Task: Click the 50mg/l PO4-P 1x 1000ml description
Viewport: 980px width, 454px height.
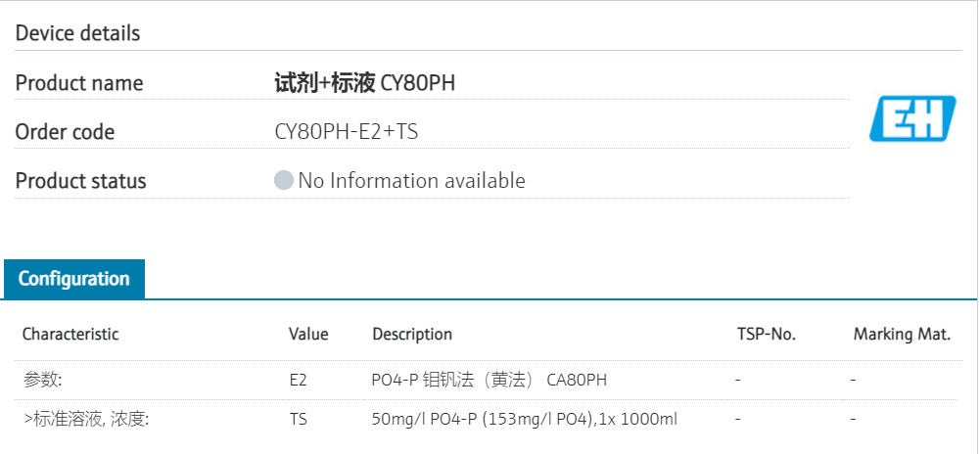Action: 525,419
